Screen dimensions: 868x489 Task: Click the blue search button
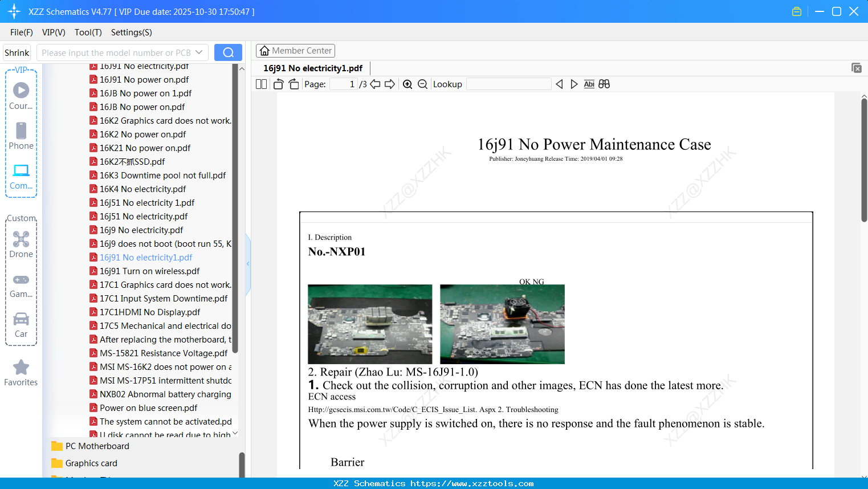[x=228, y=52]
